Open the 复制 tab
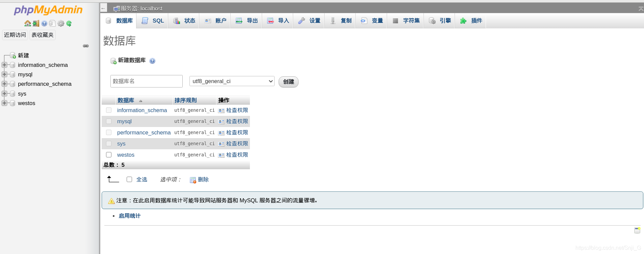 coord(340,21)
